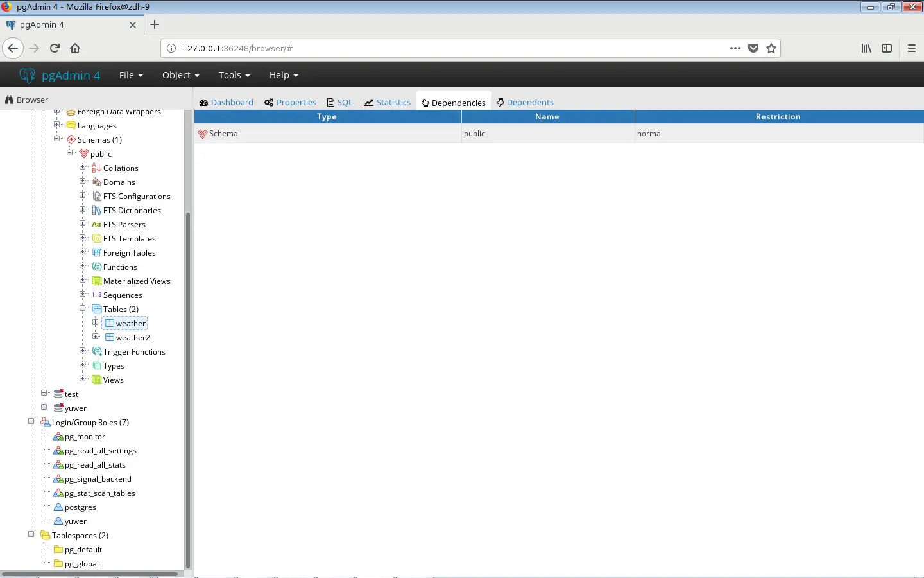The width and height of the screenshot is (924, 578).
Task: Select the pg_global tablespace
Action: click(81, 563)
